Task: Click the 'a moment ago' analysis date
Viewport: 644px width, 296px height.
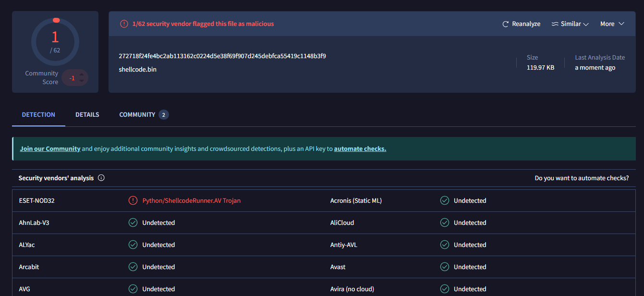Action: click(595, 68)
